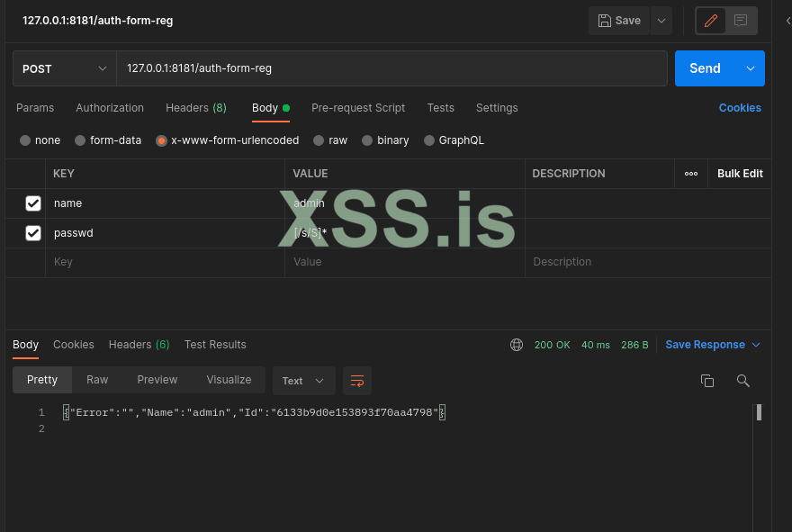Click the Save floppy disk button

click(x=619, y=21)
